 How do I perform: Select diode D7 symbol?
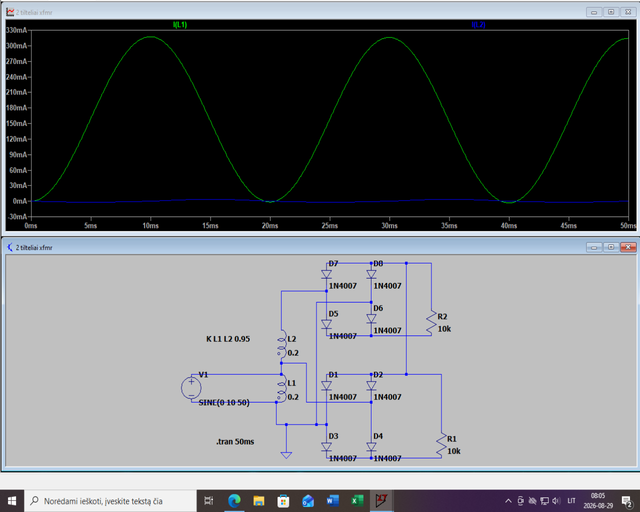[326, 274]
